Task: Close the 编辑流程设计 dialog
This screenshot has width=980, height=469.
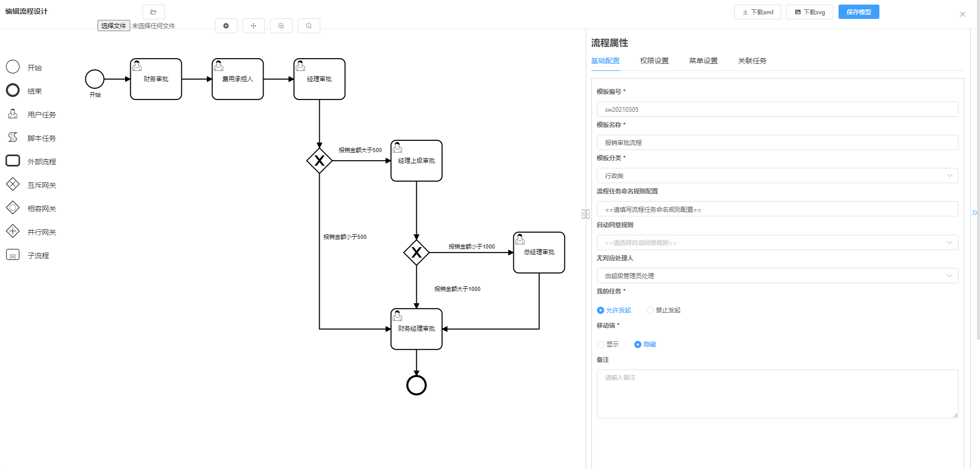Action: tap(963, 14)
